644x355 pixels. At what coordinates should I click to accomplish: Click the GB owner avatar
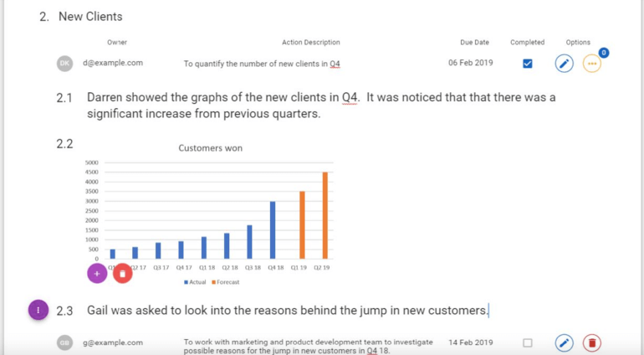click(x=64, y=342)
